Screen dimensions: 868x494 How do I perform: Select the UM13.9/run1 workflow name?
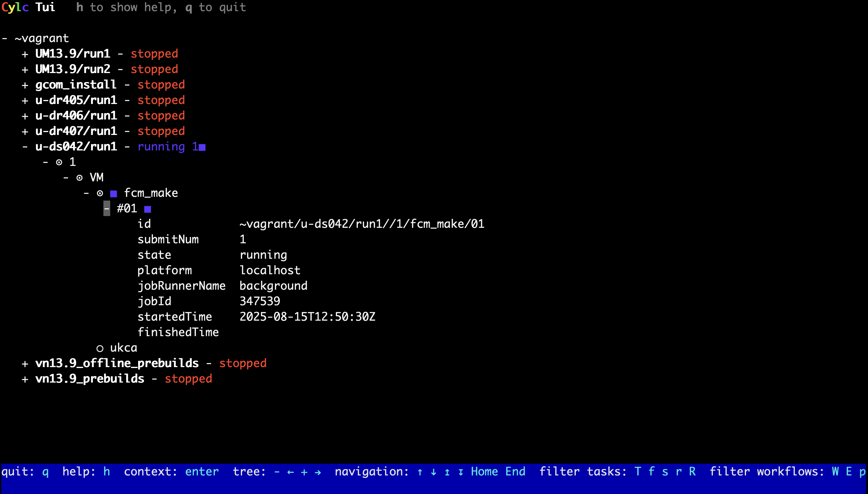point(73,54)
